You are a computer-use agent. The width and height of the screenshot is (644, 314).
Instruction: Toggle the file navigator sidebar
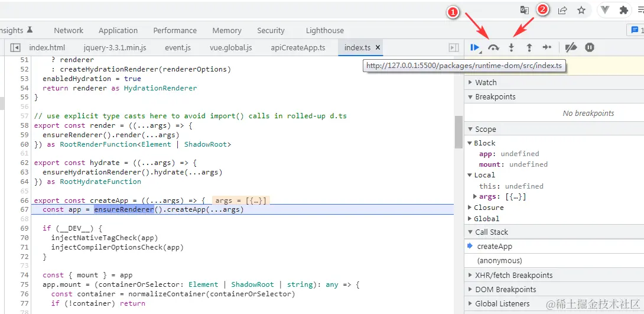tap(15, 48)
